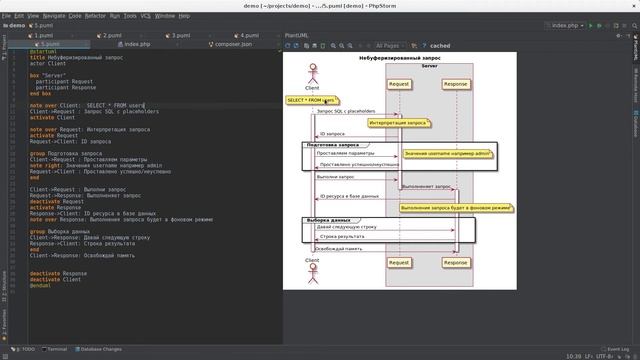Click the Search Everywhere magnifier icon

pyautogui.click(x=635, y=25)
